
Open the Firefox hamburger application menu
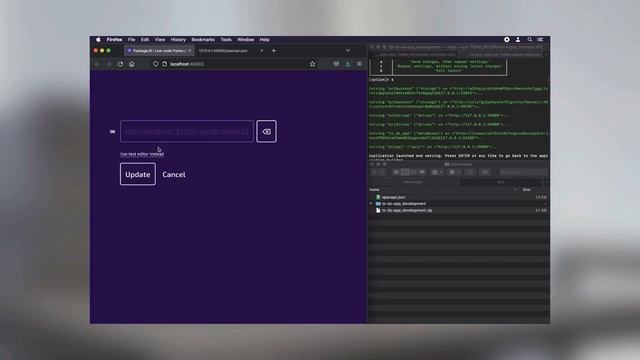[359, 64]
